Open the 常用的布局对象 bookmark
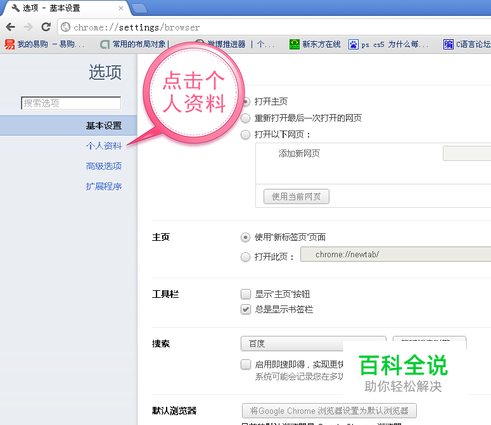This screenshot has width=491, height=425. click(135, 44)
